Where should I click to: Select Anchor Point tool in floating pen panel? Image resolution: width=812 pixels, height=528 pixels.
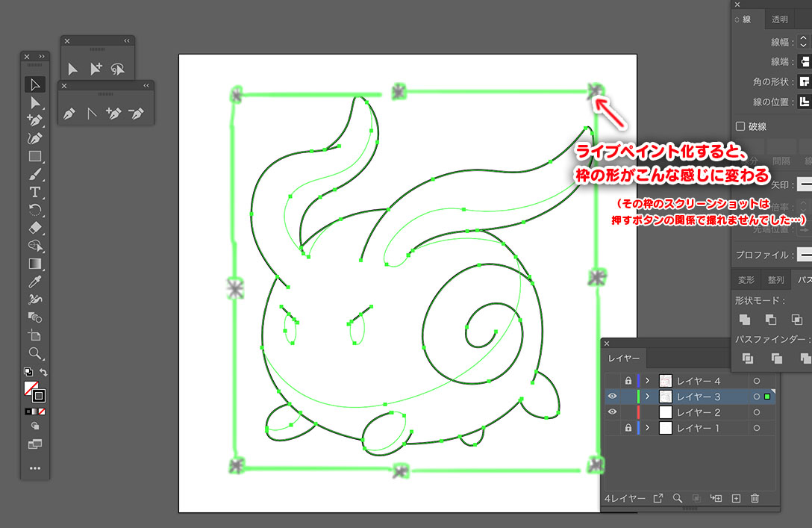[x=92, y=113]
